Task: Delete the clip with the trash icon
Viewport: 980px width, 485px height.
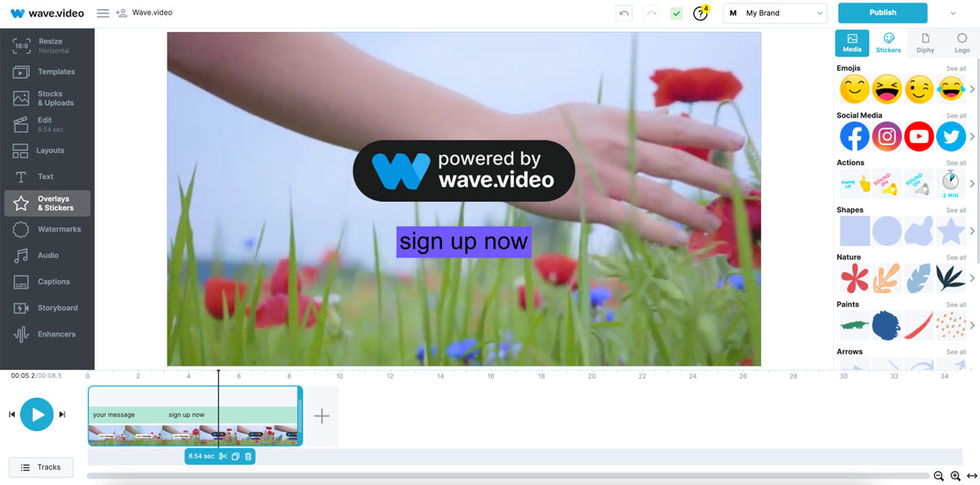Action: tap(248, 456)
